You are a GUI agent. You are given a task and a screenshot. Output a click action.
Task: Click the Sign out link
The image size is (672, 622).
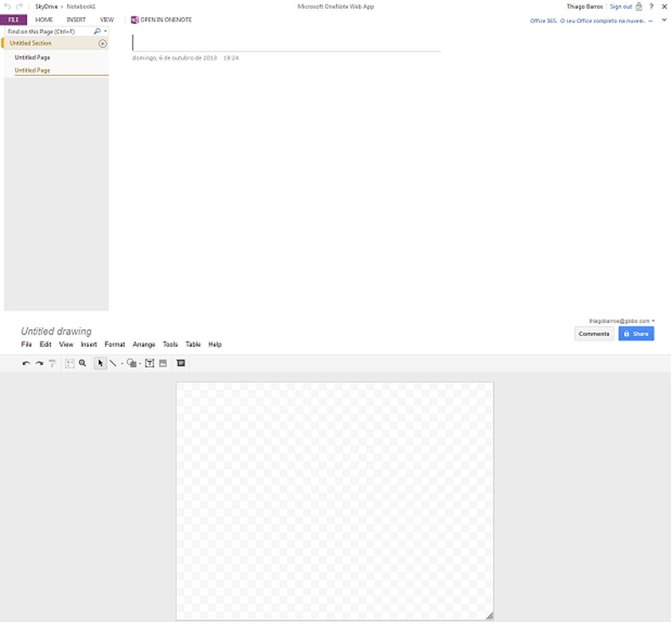pyautogui.click(x=621, y=6)
